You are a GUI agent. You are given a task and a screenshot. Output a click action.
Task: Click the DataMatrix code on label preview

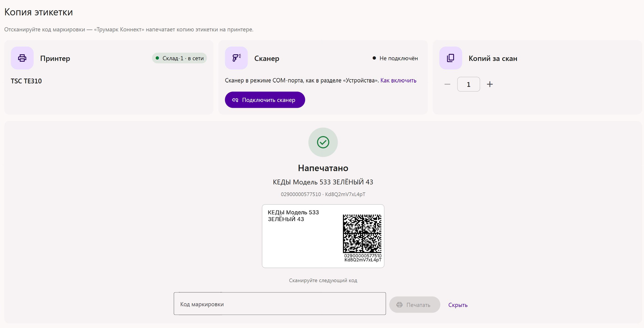pos(362,234)
